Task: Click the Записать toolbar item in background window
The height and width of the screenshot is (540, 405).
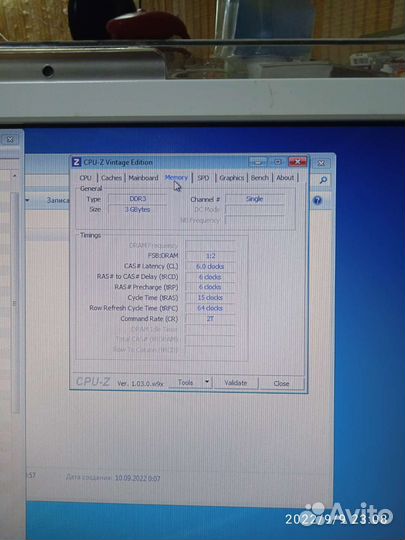Action: click(58, 200)
